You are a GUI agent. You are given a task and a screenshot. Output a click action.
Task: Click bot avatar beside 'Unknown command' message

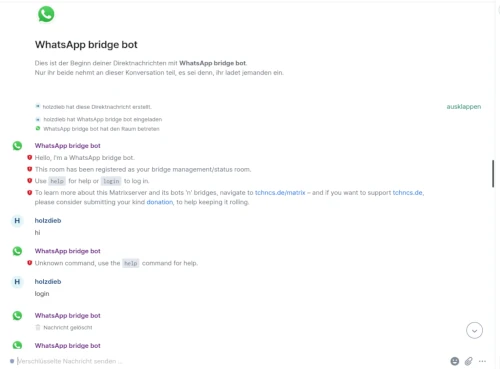(17, 251)
